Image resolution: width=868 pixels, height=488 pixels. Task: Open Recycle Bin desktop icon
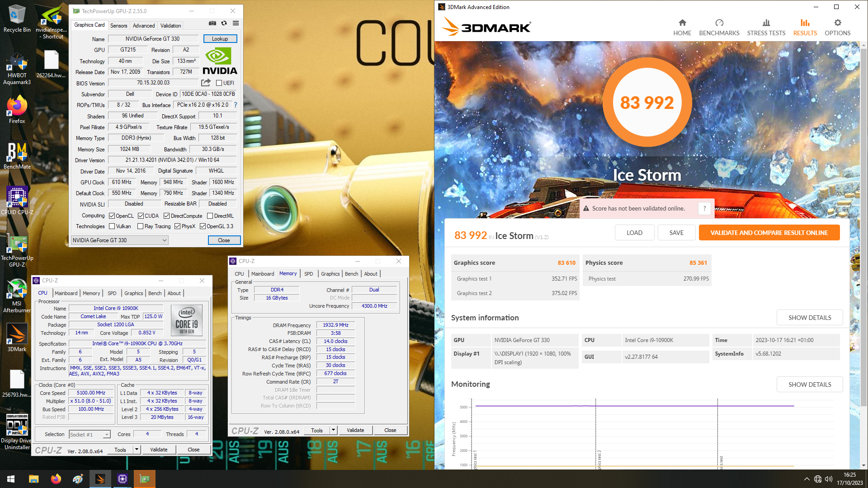point(17,19)
